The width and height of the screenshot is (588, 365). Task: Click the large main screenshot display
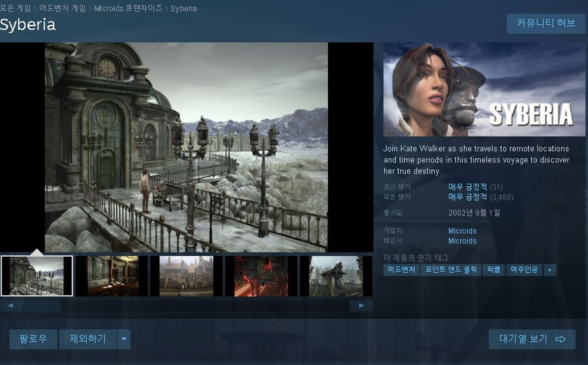tap(186, 147)
